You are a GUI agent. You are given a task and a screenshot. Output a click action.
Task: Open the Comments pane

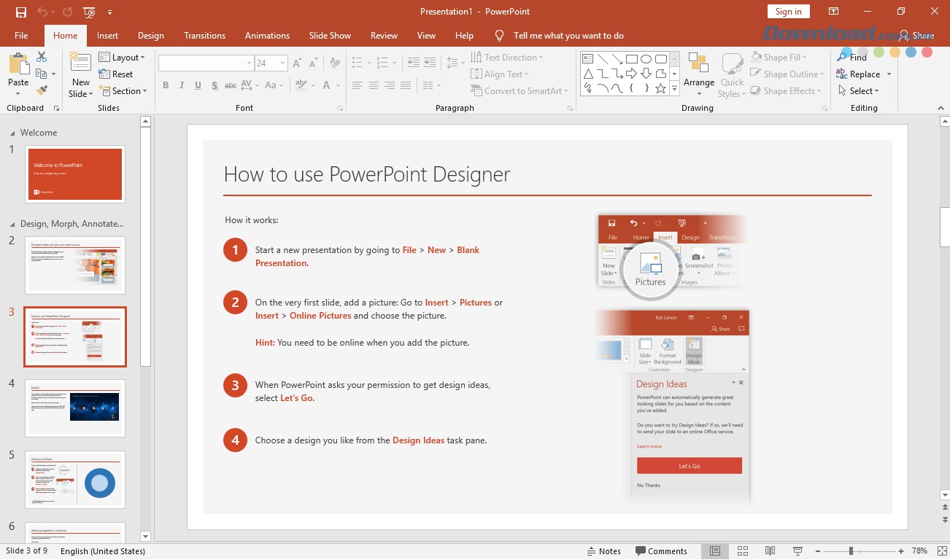(x=663, y=551)
